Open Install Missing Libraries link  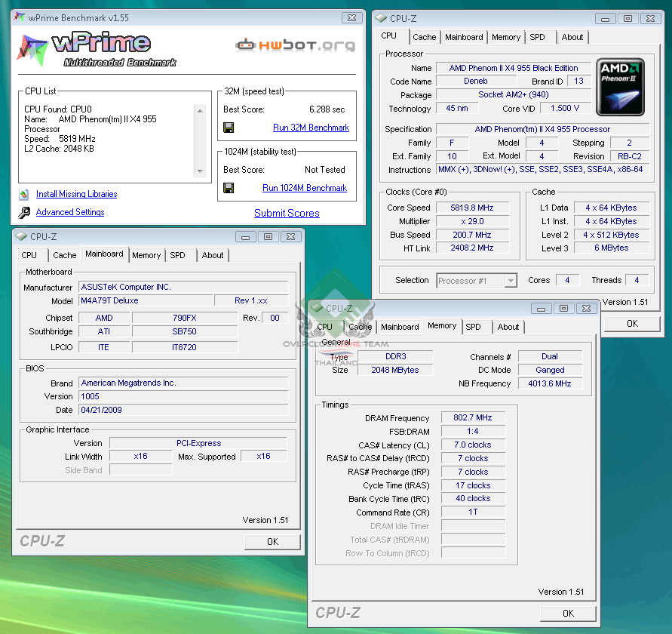tap(77, 194)
